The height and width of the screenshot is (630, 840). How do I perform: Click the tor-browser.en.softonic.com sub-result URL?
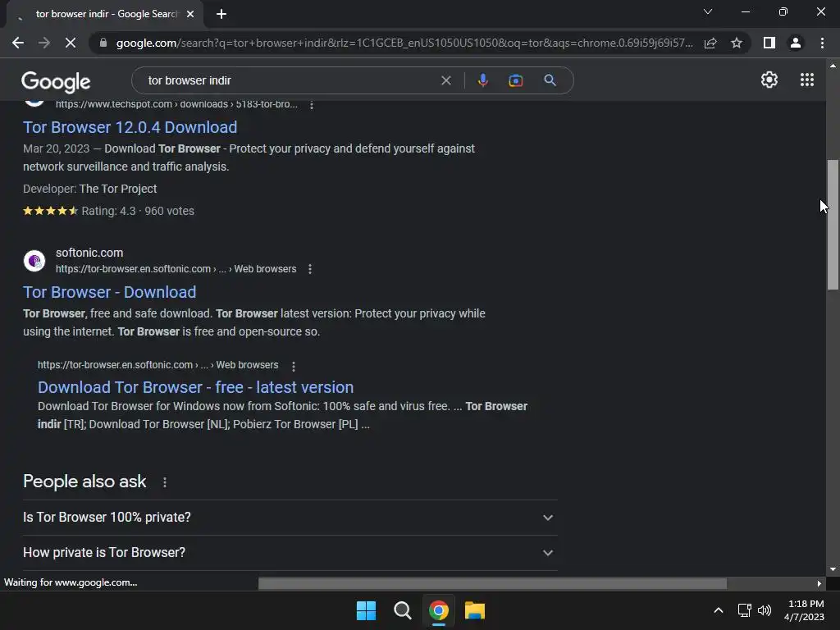pos(157,365)
